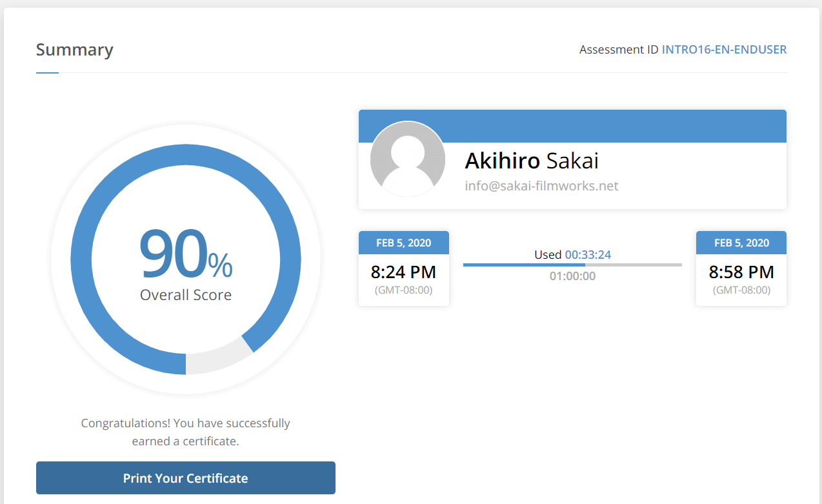822x504 pixels.
Task: Click the 8:24 PM start time
Action: point(403,272)
